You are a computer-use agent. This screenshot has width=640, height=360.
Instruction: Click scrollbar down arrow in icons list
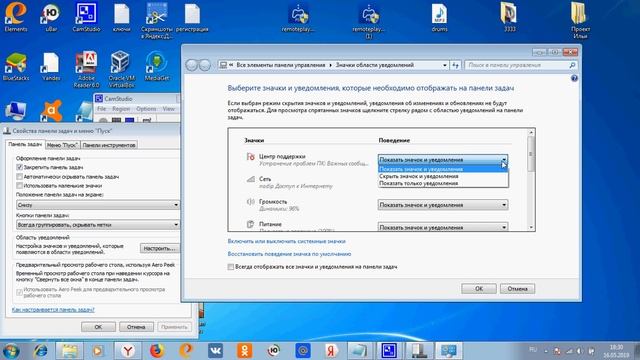coord(531,227)
